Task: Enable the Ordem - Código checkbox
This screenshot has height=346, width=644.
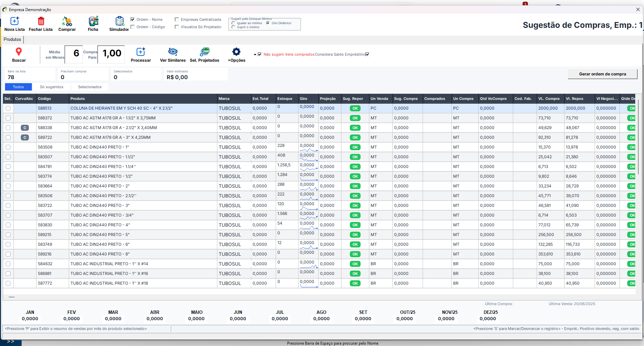Action: pos(132,27)
